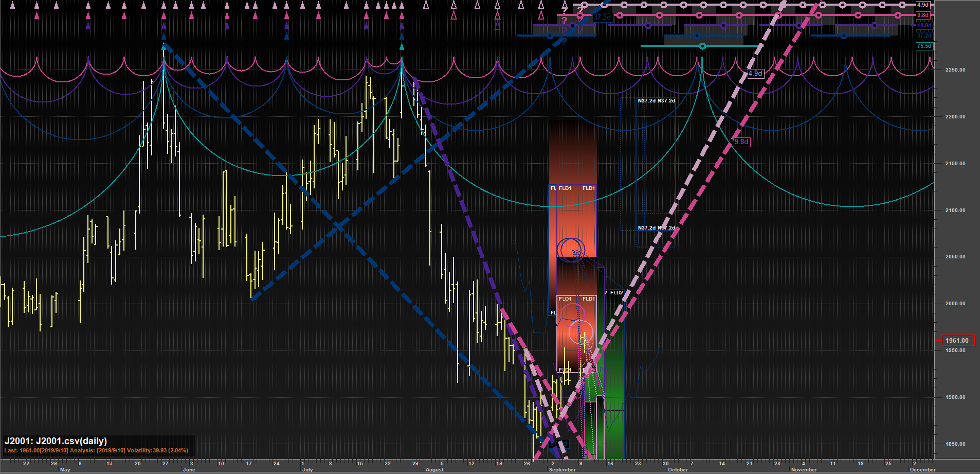The height and width of the screenshot is (474, 980).
Task: Click the orange Last/Analysis/Volatility status line
Action: [x=96, y=451]
